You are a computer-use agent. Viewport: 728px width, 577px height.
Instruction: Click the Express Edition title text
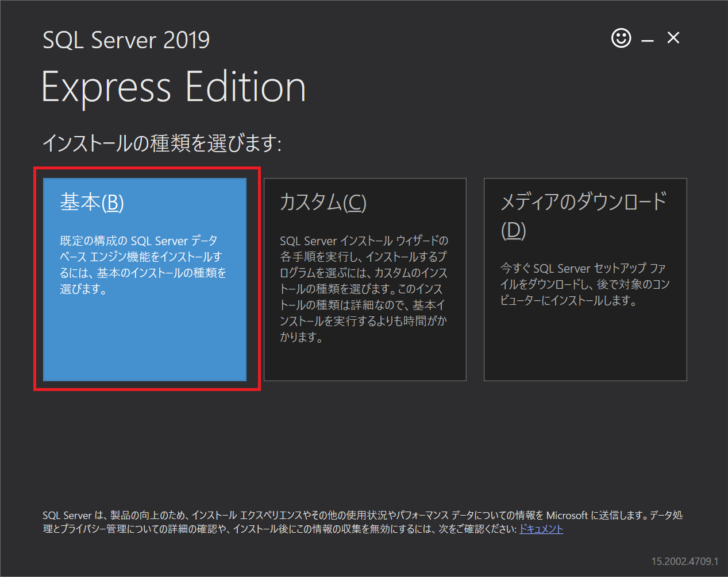coord(174,87)
